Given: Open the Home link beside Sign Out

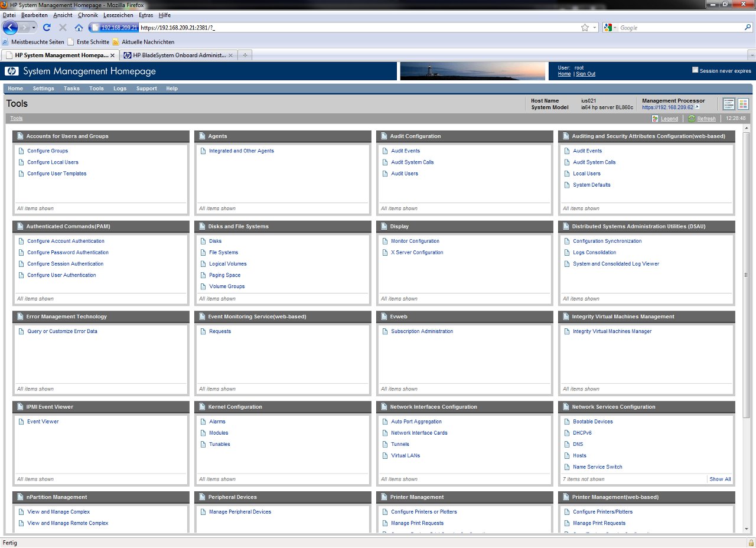Looking at the screenshot, I should 564,74.
